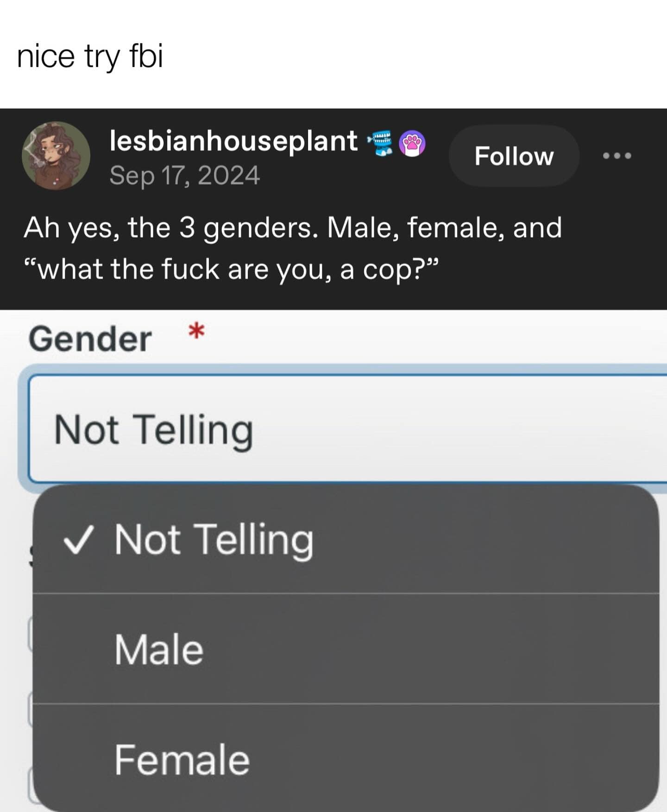Viewport: 667px width, 812px height.
Task: Open the post options meatball menu
Action: (x=618, y=155)
